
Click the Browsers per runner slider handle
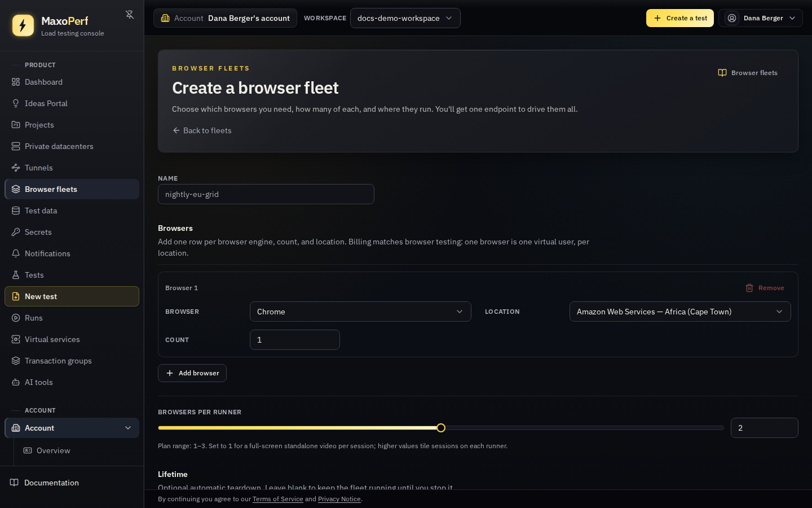click(x=441, y=428)
